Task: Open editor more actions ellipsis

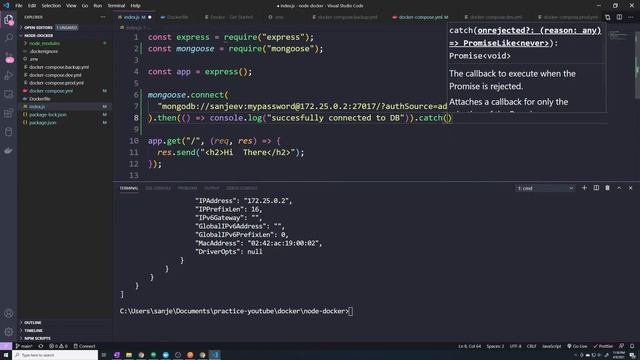Action: (631, 17)
